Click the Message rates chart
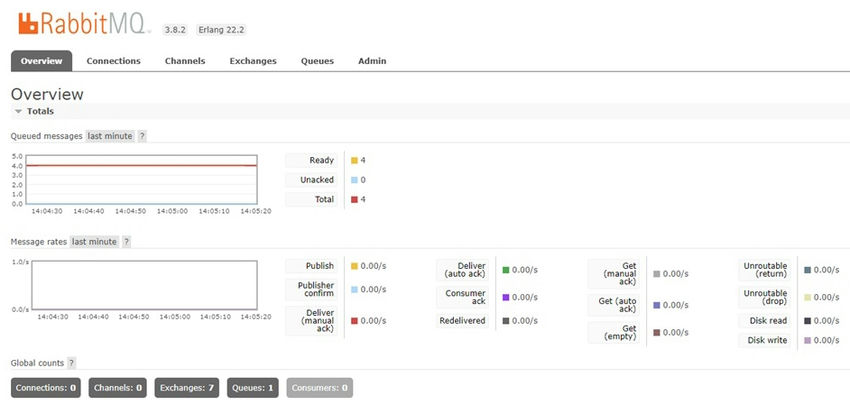The width and height of the screenshot is (850, 405). point(144,285)
